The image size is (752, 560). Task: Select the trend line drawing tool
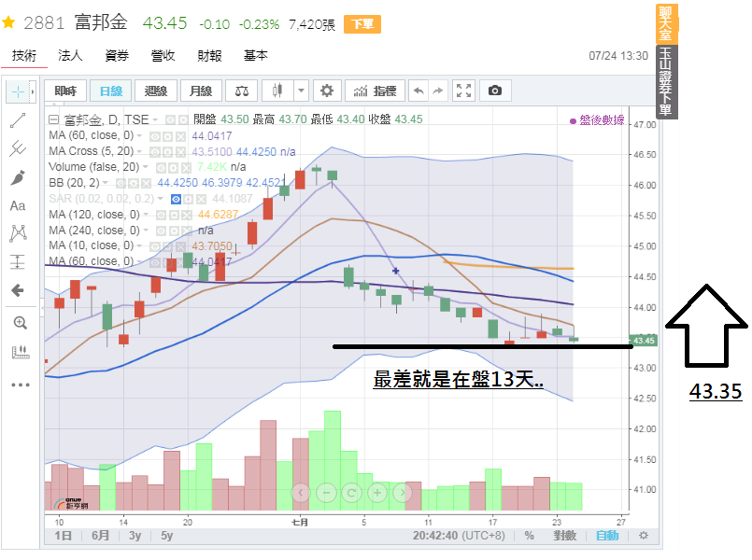pos(18,120)
